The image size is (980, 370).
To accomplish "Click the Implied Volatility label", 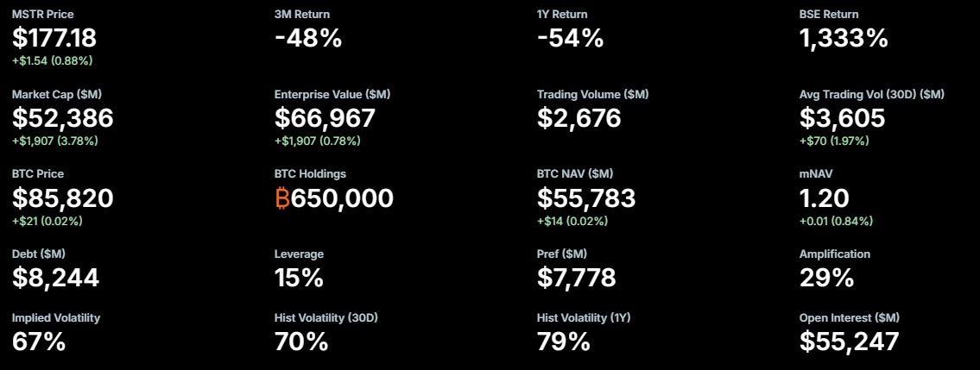I will point(56,317).
